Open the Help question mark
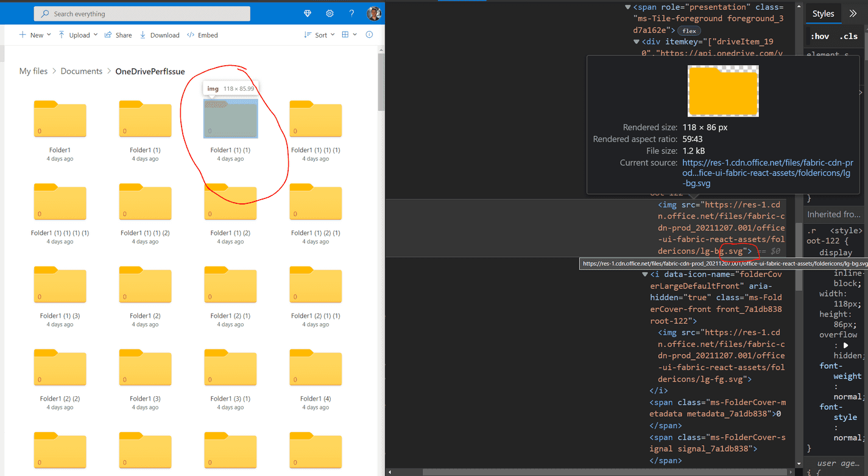This screenshot has height=476, width=868. coord(351,13)
